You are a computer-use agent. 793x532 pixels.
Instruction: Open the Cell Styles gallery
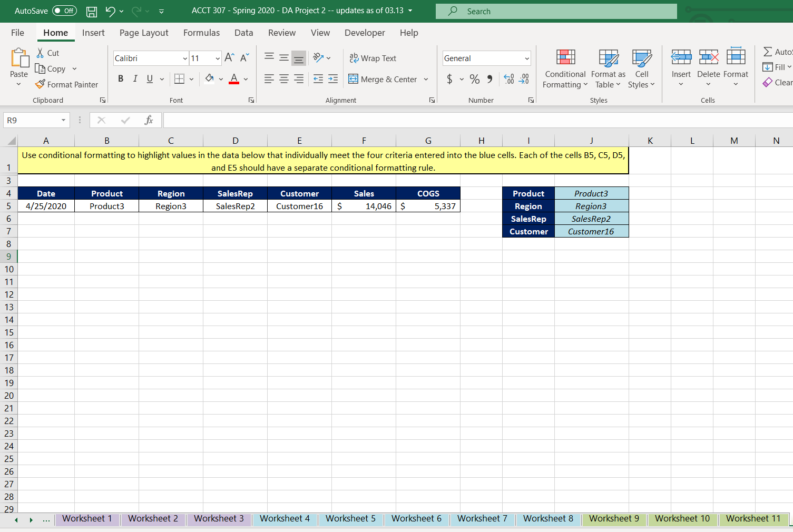pos(641,68)
